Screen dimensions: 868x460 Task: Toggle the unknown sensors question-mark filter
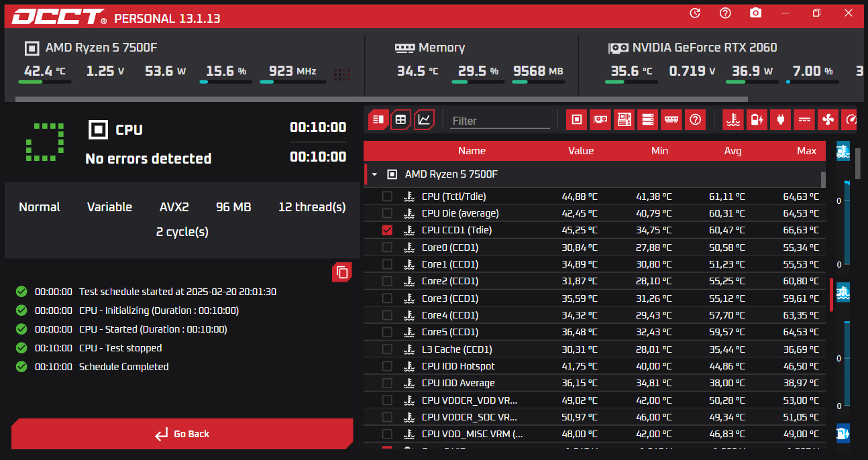[695, 120]
